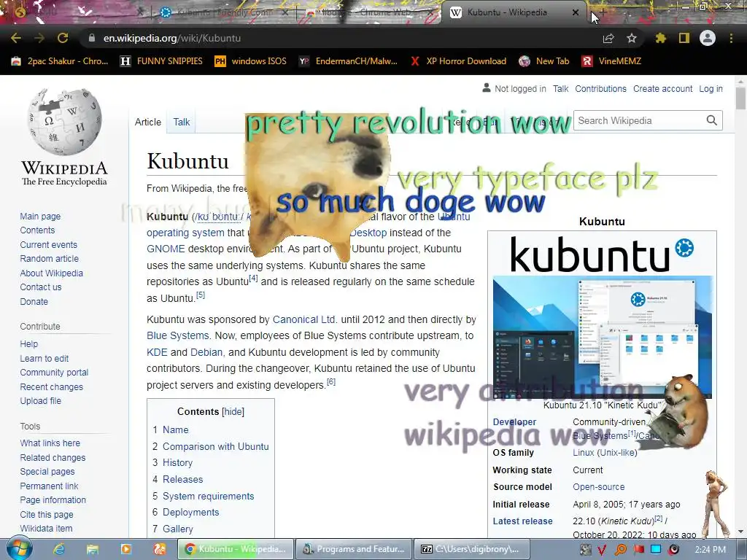Go back with the browser back arrow
The image size is (747, 560).
[16, 38]
